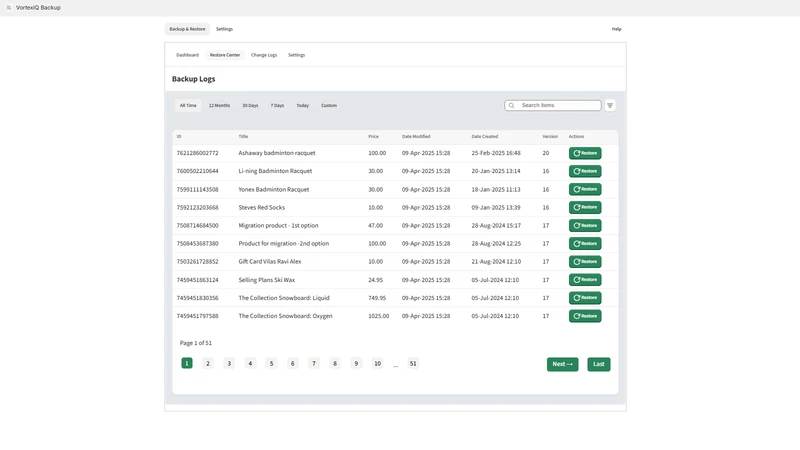The image size is (800, 450).
Task: Open the Help link
Action: coord(616,29)
